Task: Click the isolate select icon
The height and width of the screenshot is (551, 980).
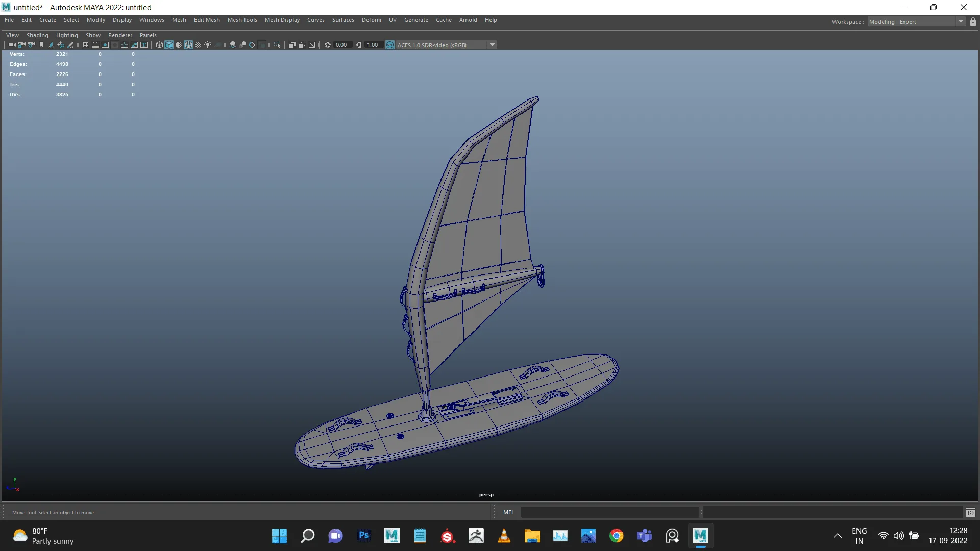Action: [x=277, y=45]
